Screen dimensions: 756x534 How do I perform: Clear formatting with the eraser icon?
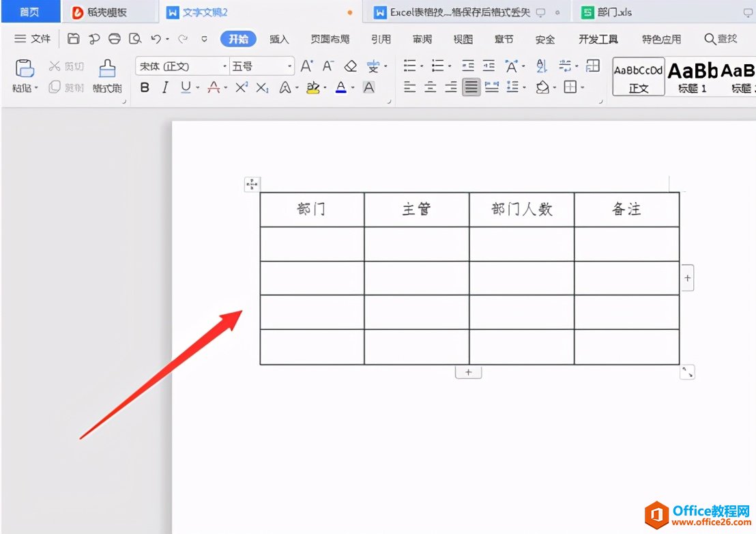point(351,66)
